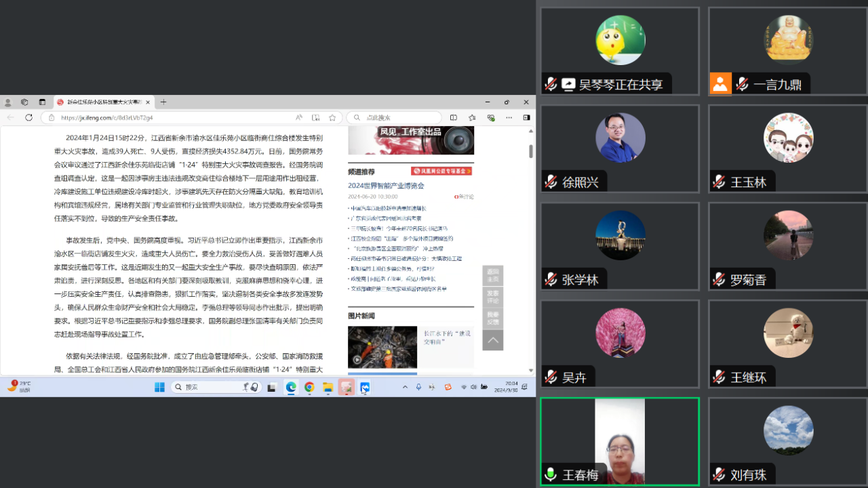The width and height of the screenshot is (868, 488).
Task: Open File Explorer from taskbar
Action: 328,387
